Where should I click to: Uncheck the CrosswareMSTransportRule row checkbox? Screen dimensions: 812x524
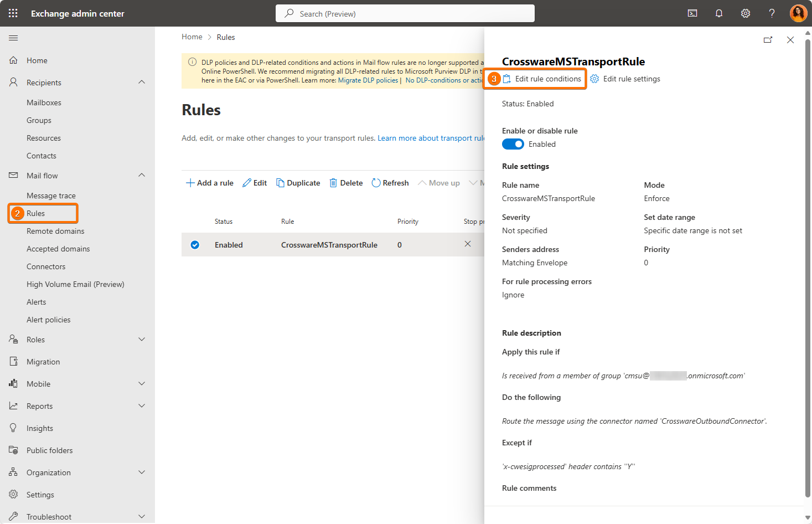click(x=195, y=245)
